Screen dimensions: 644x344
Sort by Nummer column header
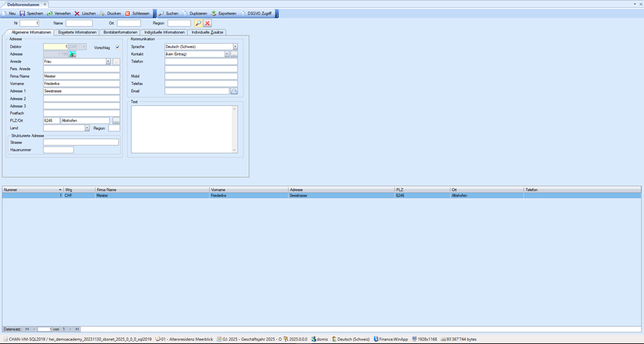33,190
